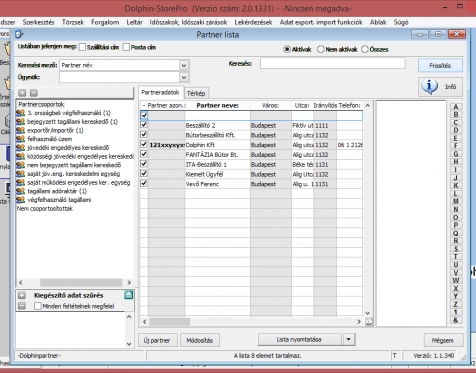Enable the Posta cím checkbox
This screenshot has width=476, height=373.
coord(126,47)
